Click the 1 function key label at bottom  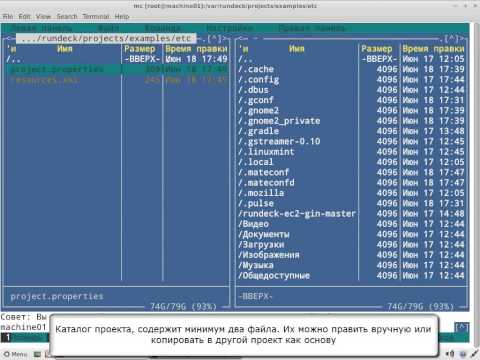coord(8,338)
